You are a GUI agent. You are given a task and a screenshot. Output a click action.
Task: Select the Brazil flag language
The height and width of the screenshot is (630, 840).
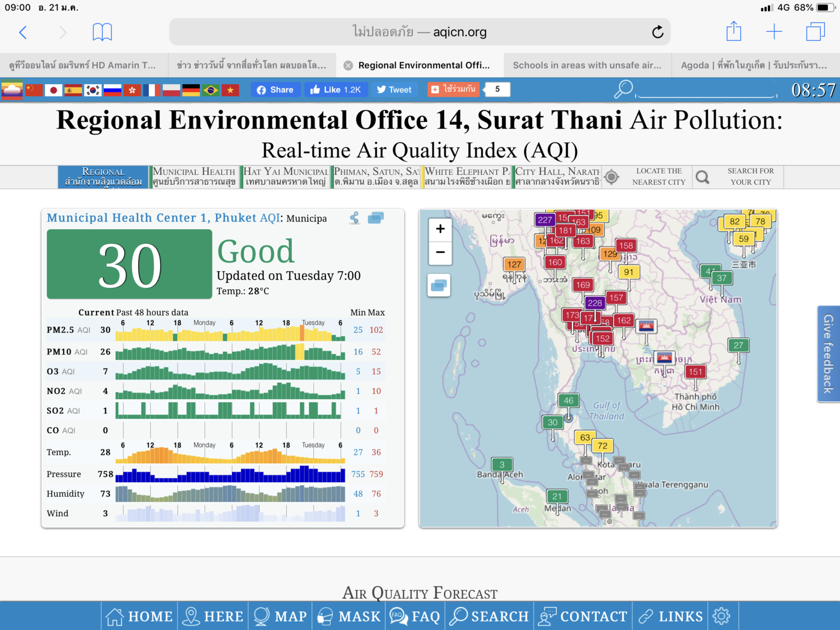click(211, 90)
